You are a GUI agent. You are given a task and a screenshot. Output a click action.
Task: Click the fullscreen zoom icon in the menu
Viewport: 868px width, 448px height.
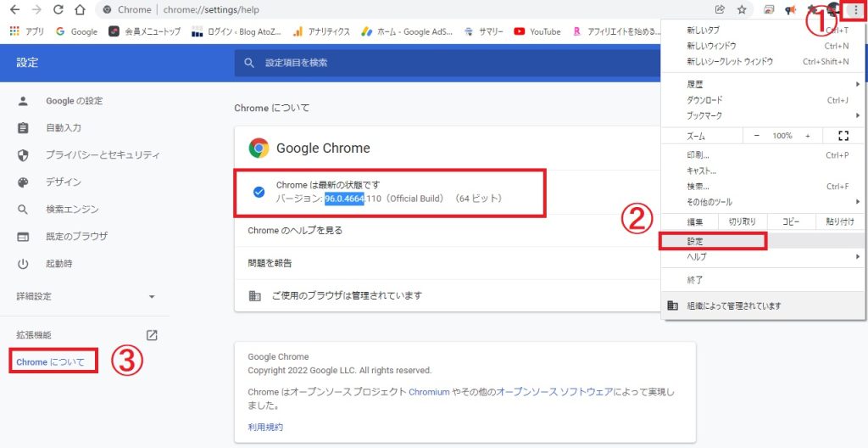pos(843,136)
